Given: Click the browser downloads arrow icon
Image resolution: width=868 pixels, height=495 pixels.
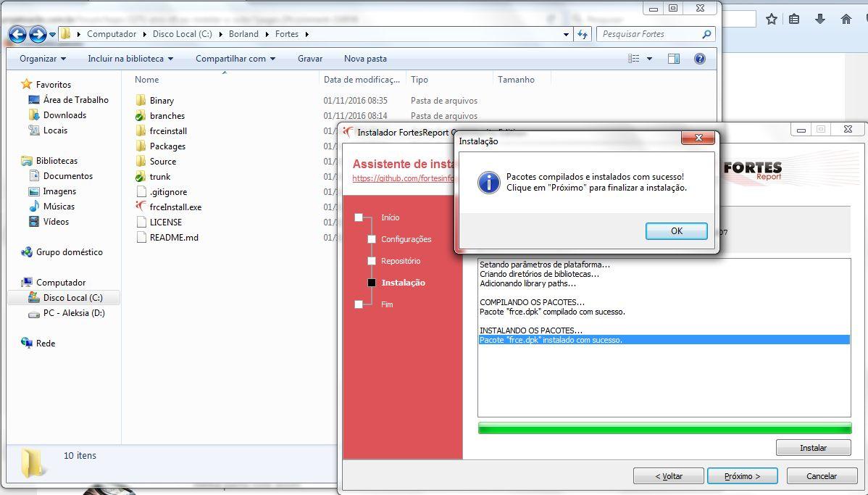Looking at the screenshot, I should point(820,20).
